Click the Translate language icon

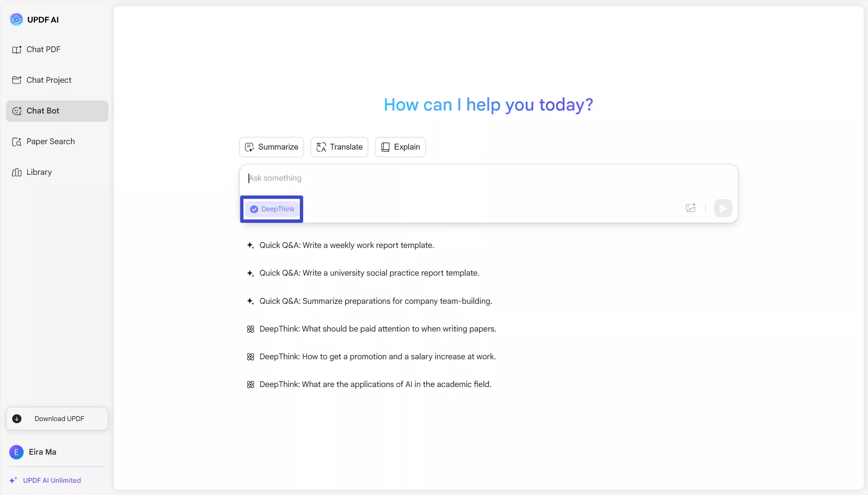click(x=321, y=147)
